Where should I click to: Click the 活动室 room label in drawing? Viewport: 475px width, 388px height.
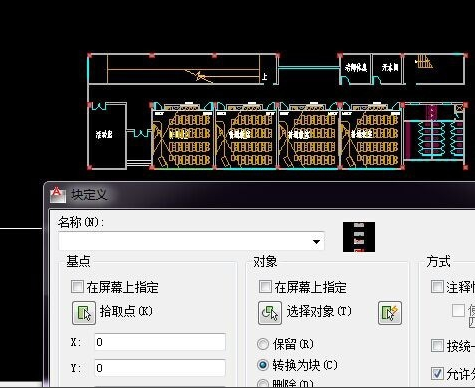tap(104, 135)
